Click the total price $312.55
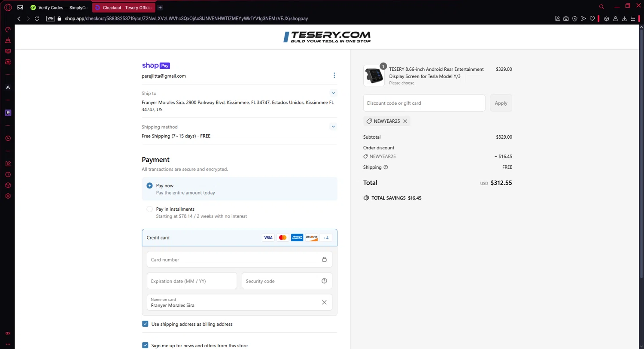Image resolution: width=644 pixels, height=349 pixels. (x=501, y=182)
